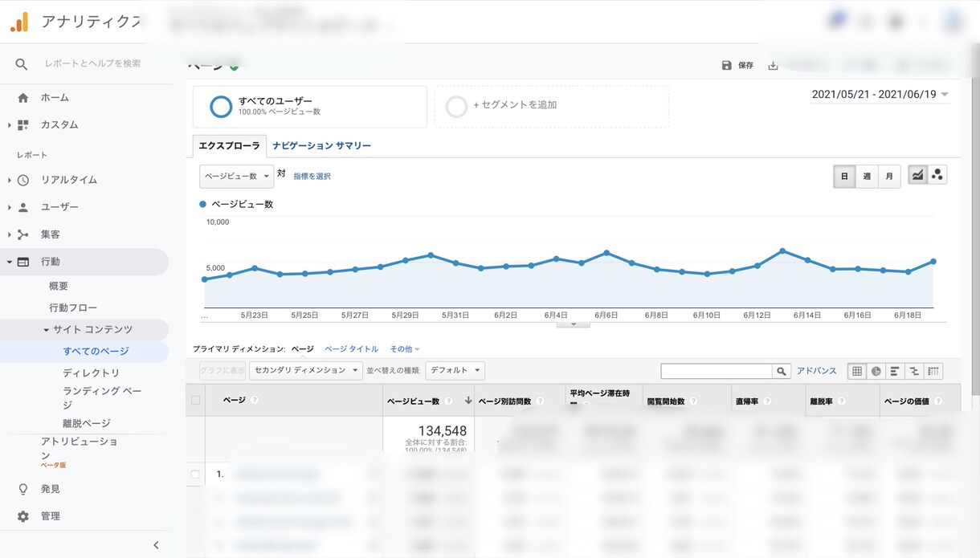Collapse sidebar with the bottom chevron
The image size is (980, 558).
156,545
